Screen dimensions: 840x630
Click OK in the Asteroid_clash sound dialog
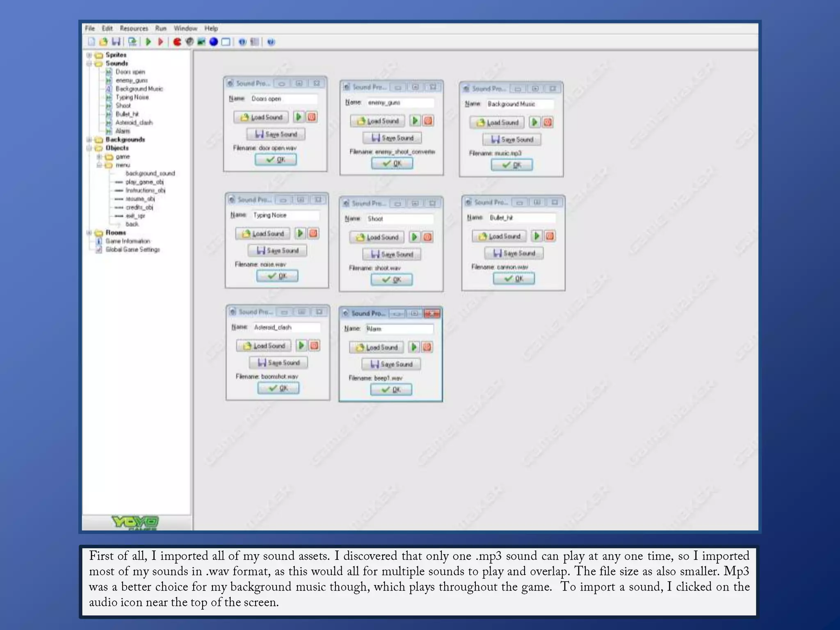coord(278,388)
